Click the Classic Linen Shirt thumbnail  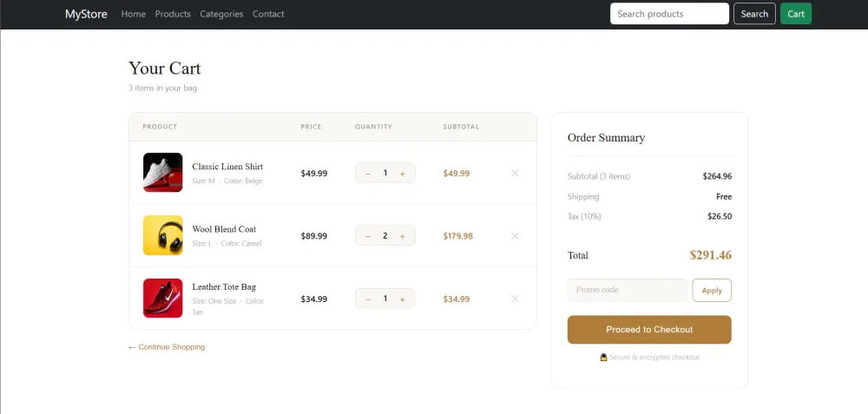coord(163,173)
